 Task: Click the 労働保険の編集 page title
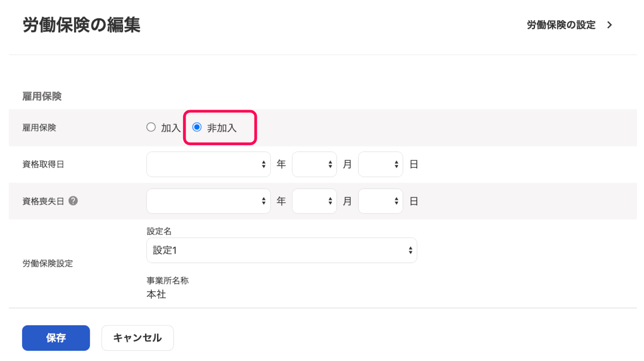(x=81, y=25)
